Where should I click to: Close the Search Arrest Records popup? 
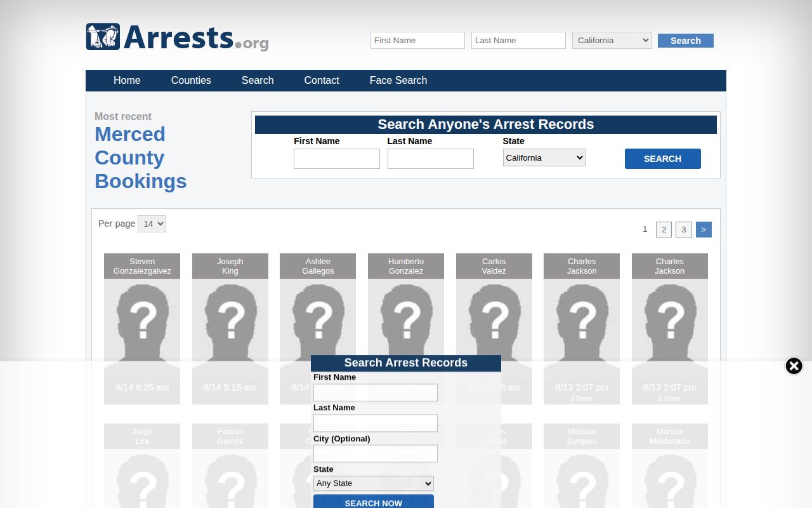click(794, 366)
